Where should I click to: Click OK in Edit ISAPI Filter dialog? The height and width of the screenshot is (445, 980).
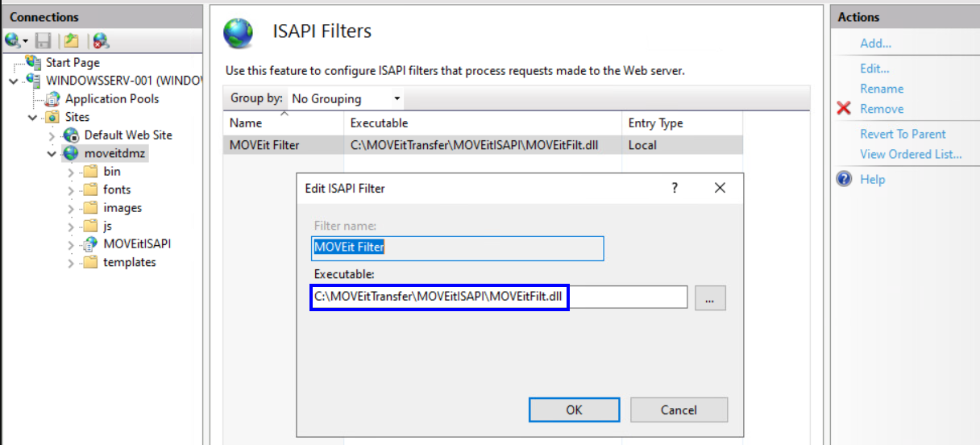click(574, 410)
